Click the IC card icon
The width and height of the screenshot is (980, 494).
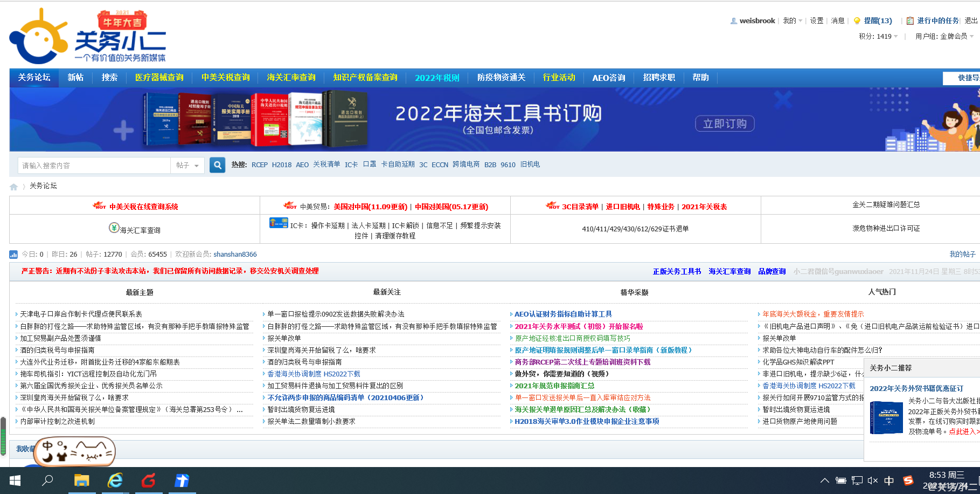(x=279, y=223)
